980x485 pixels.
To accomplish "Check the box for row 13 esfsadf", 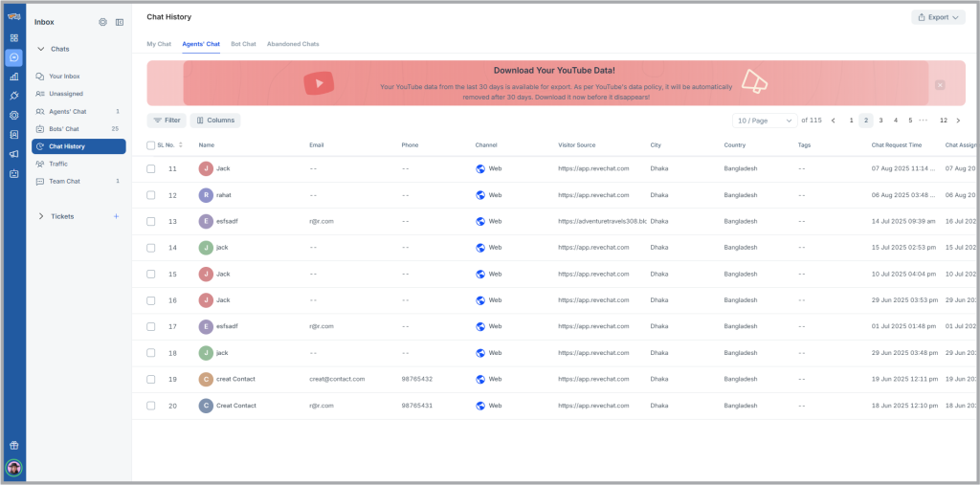I will [x=150, y=221].
